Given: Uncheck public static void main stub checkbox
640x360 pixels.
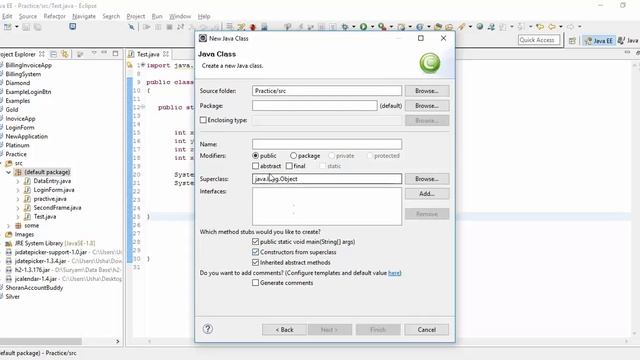Looking at the screenshot, I should click(x=256, y=242).
